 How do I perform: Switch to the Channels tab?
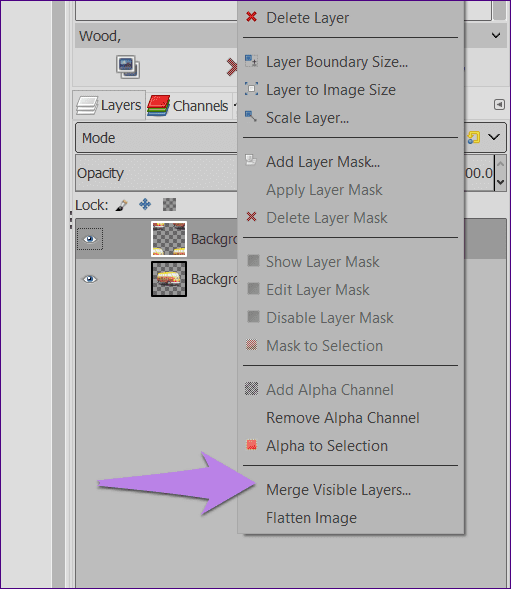coord(189,106)
